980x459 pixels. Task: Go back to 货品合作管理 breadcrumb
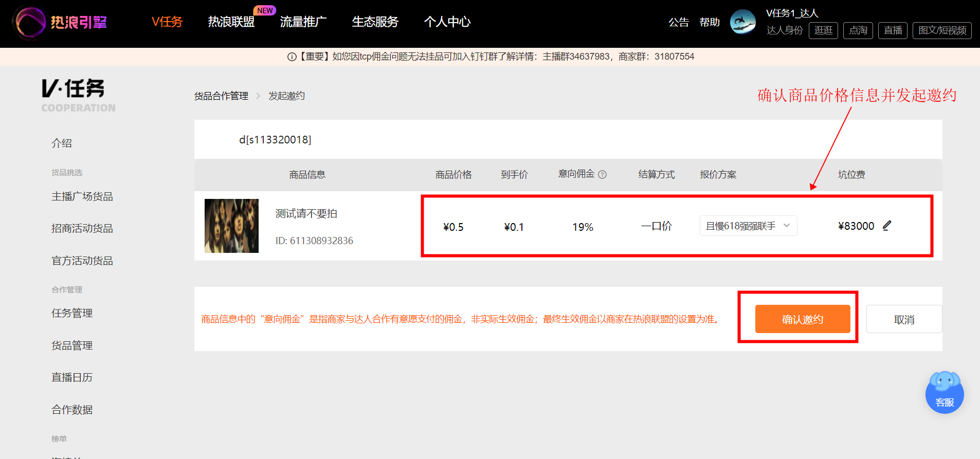(221, 96)
